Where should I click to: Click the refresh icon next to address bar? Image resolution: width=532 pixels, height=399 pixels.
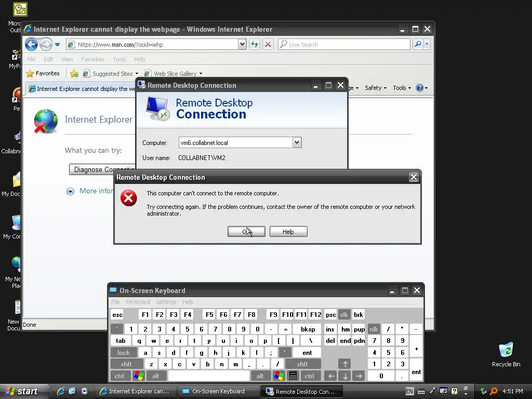(255, 45)
